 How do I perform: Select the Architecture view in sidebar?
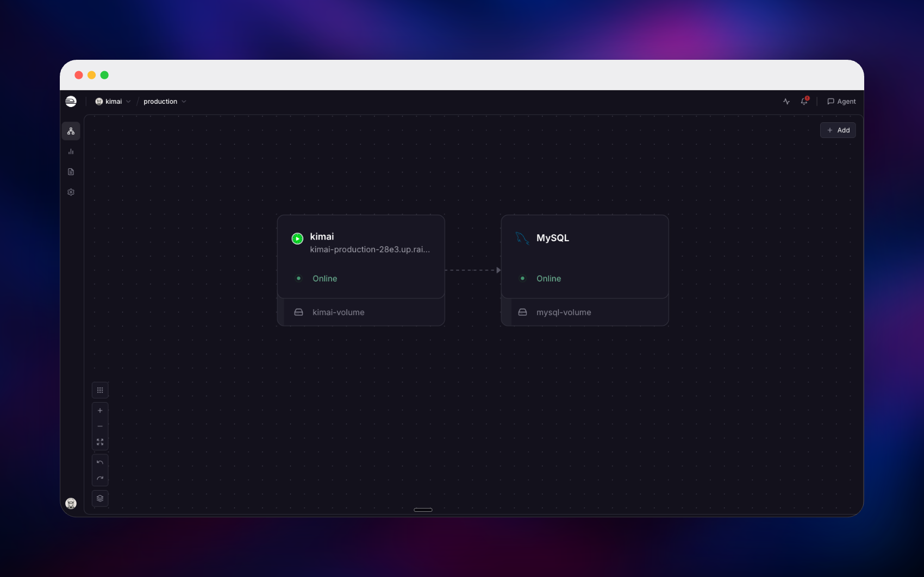pyautogui.click(x=71, y=131)
